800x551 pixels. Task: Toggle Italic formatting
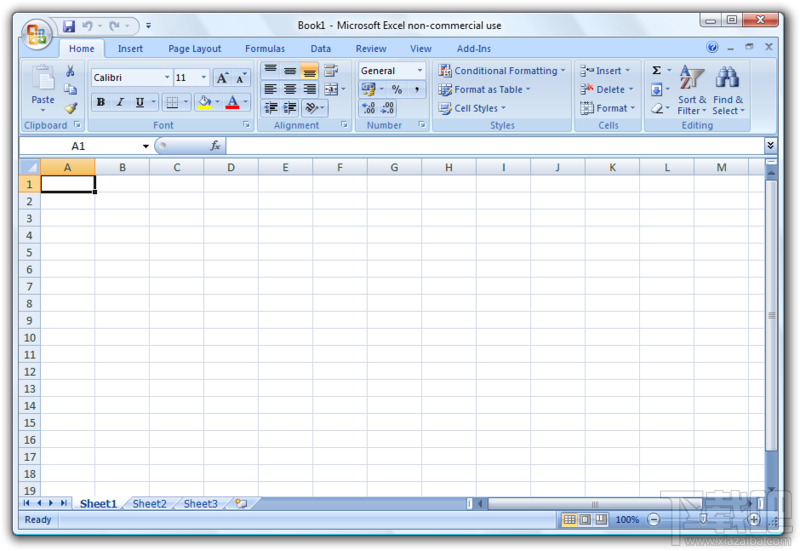pyautogui.click(x=120, y=102)
